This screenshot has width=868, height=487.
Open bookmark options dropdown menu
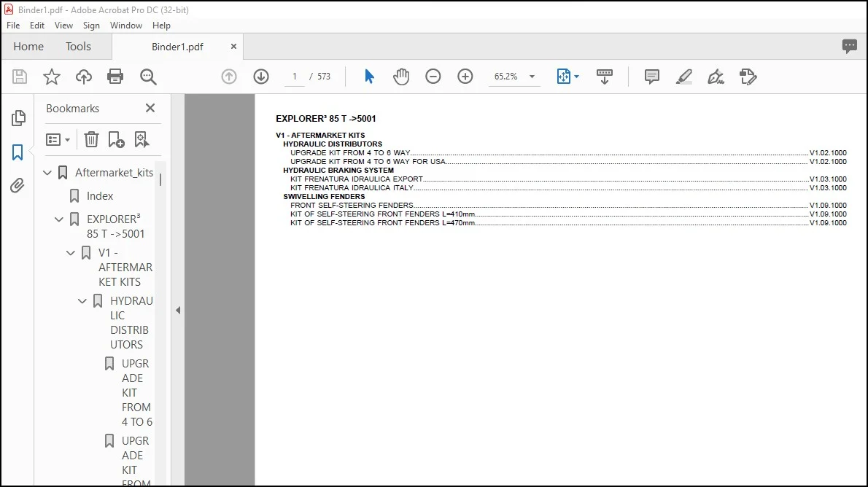click(x=58, y=139)
